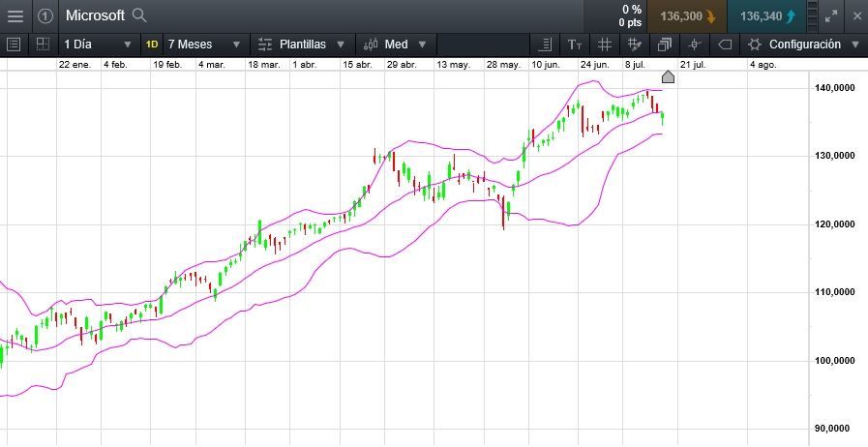Click the 10 jun. date label
The image size is (868, 447).
coord(545,65)
